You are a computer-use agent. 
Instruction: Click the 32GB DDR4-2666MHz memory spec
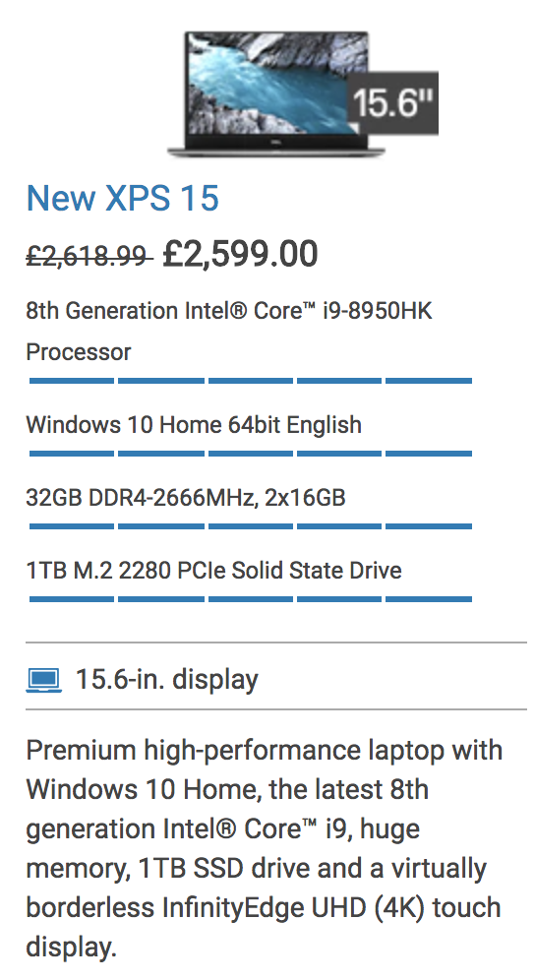point(186,498)
